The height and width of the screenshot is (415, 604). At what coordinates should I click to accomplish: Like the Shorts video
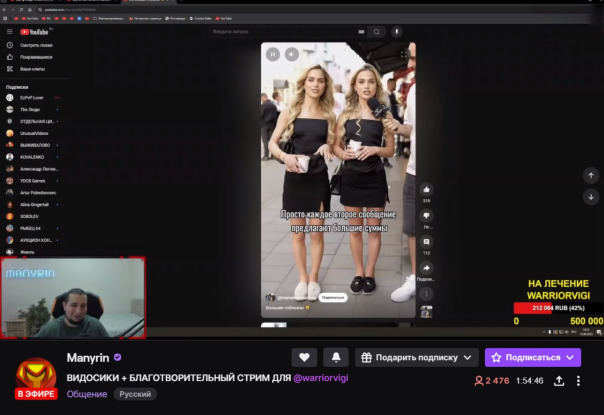click(427, 189)
